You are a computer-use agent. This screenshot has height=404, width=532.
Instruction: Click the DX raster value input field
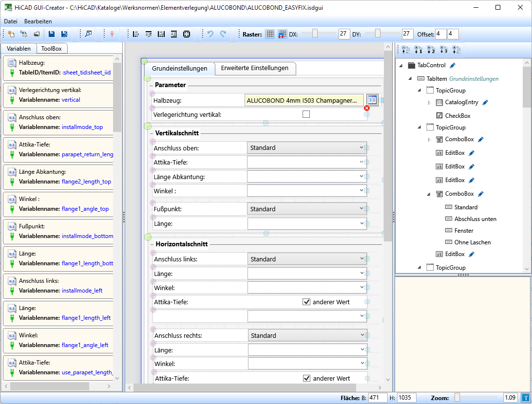point(344,34)
